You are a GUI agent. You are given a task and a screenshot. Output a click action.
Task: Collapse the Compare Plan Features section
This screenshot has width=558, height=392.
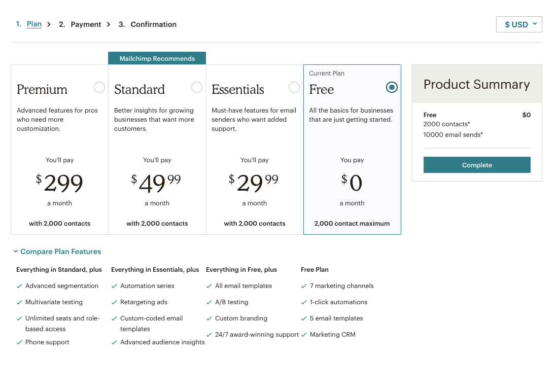click(x=57, y=252)
